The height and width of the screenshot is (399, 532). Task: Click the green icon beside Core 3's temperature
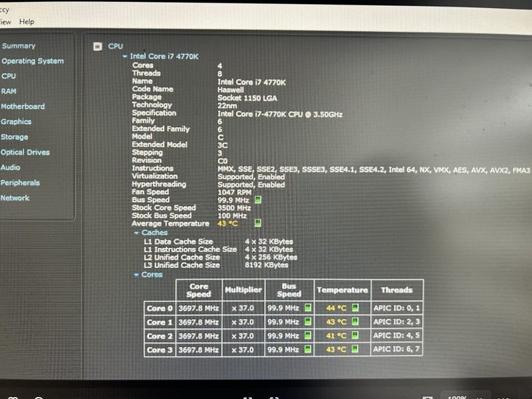point(355,348)
